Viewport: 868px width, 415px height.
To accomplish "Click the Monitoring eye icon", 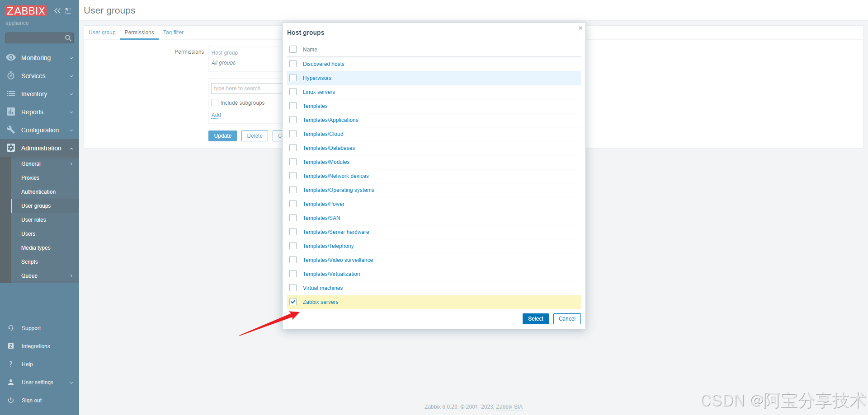I will click(11, 57).
